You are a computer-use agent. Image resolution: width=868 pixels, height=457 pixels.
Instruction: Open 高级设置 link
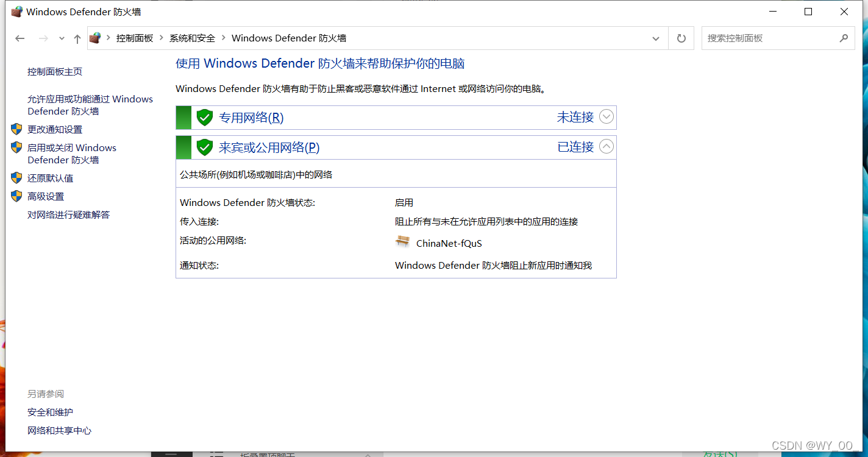(x=46, y=196)
